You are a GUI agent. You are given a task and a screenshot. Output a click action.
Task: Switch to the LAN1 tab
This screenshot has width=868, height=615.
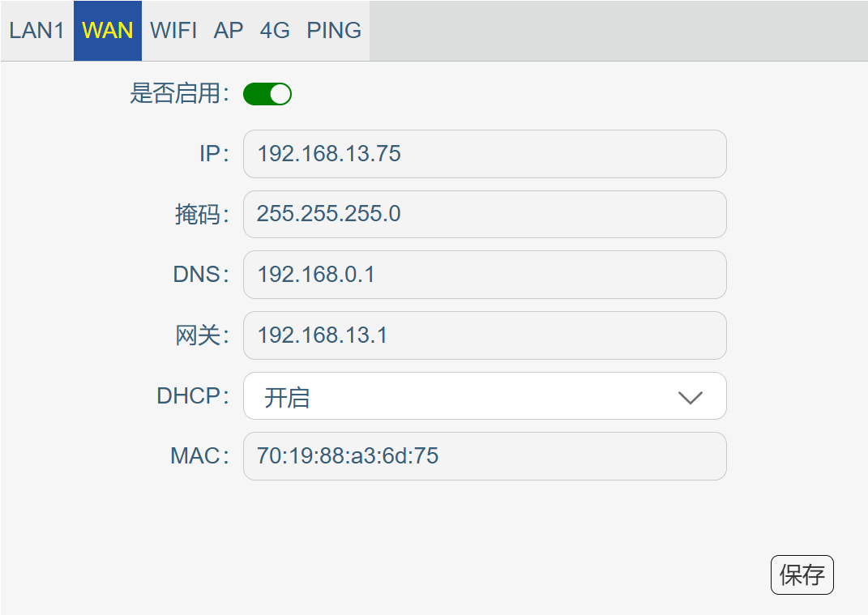click(37, 31)
